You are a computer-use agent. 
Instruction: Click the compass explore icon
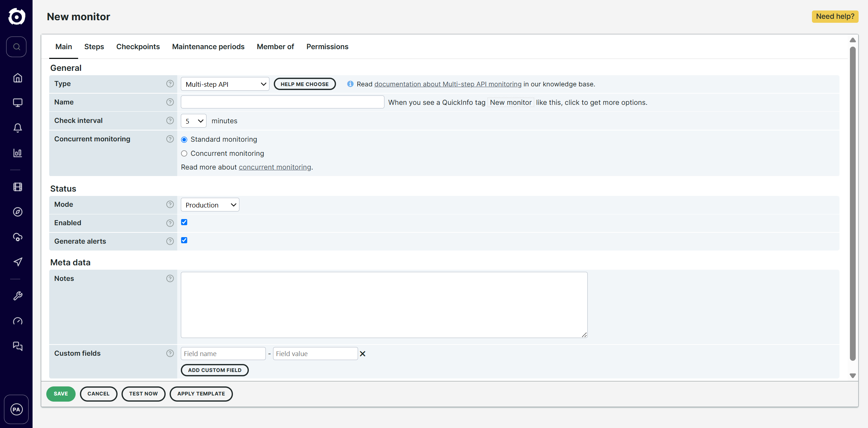pos(17,212)
